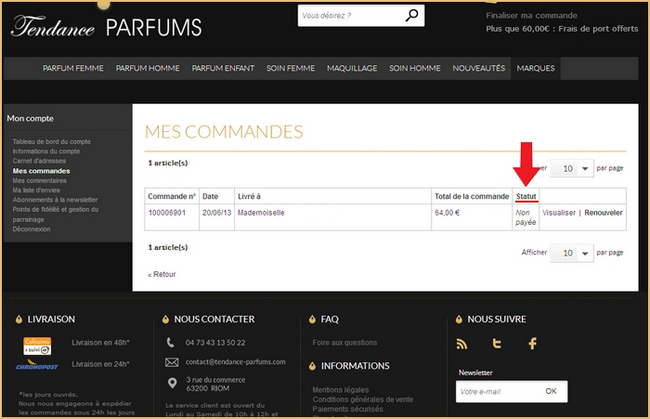Click the Non payée status cell
Image resolution: width=650 pixels, height=419 pixels.
(526, 218)
